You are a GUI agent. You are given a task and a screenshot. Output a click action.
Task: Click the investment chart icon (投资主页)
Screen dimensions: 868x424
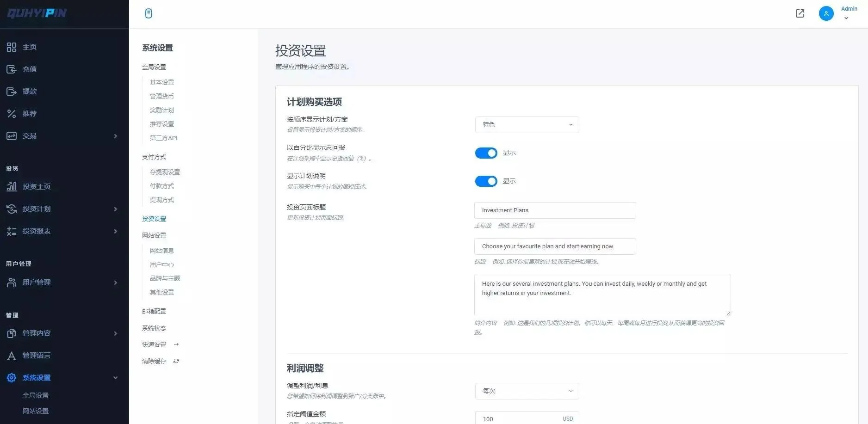tap(12, 186)
